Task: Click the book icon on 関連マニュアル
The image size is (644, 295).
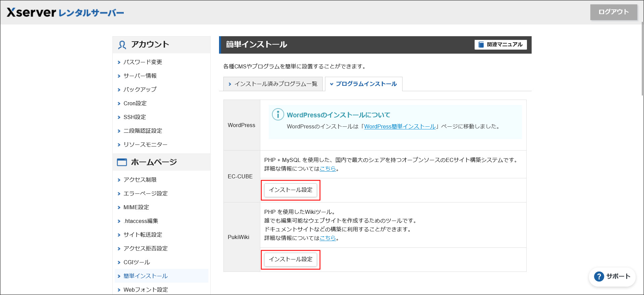Action: pyautogui.click(x=481, y=45)
